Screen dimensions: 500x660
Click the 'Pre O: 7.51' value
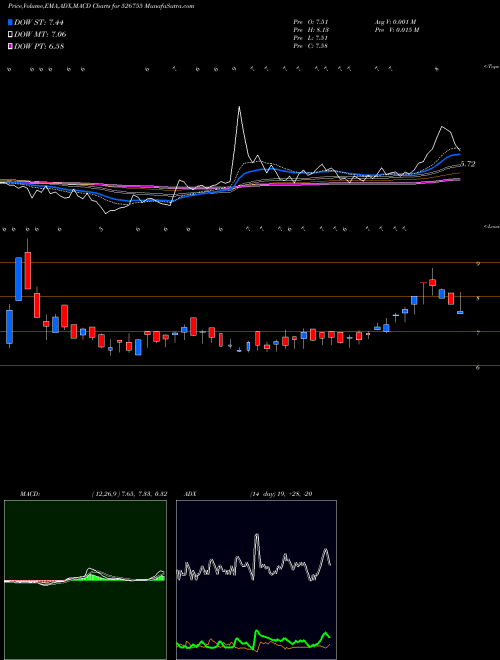point(311,22)
